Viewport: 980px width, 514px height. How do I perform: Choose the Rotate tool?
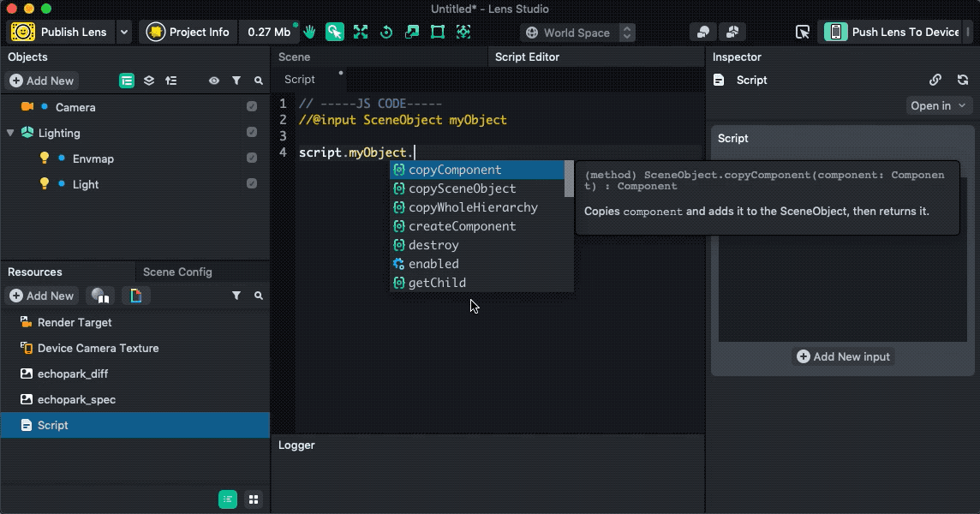click(386, 32)
